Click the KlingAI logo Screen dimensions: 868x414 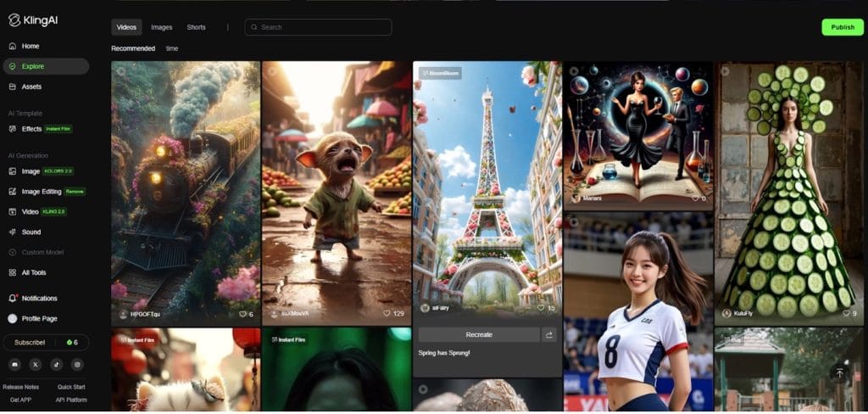34,20
